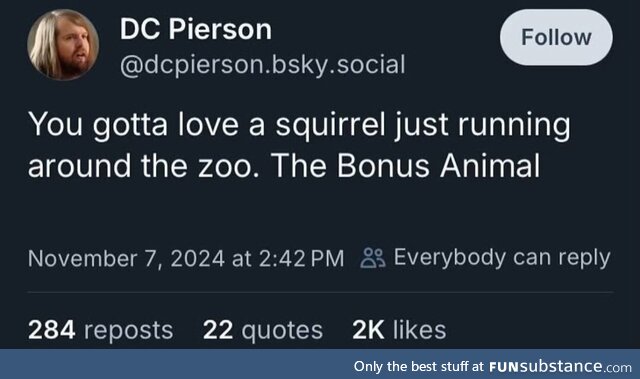640x379 pixels.
Task: Click the DC Pierson display name
Action: click(x=196, y=29)
